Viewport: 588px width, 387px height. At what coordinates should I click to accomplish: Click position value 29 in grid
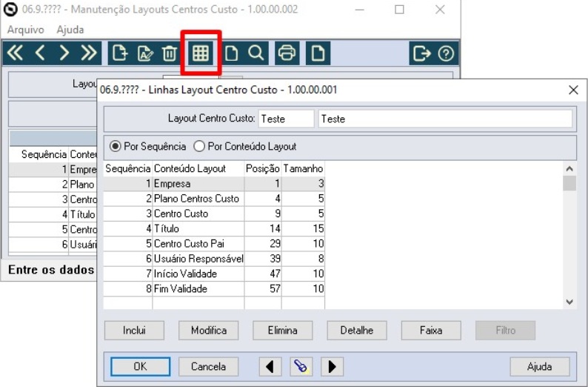coord(275,244)
